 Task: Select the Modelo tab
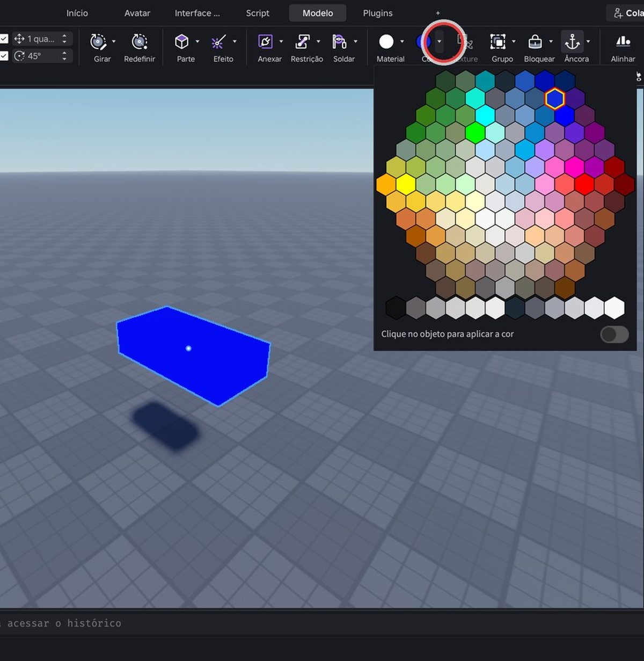[x=318, y=13]
